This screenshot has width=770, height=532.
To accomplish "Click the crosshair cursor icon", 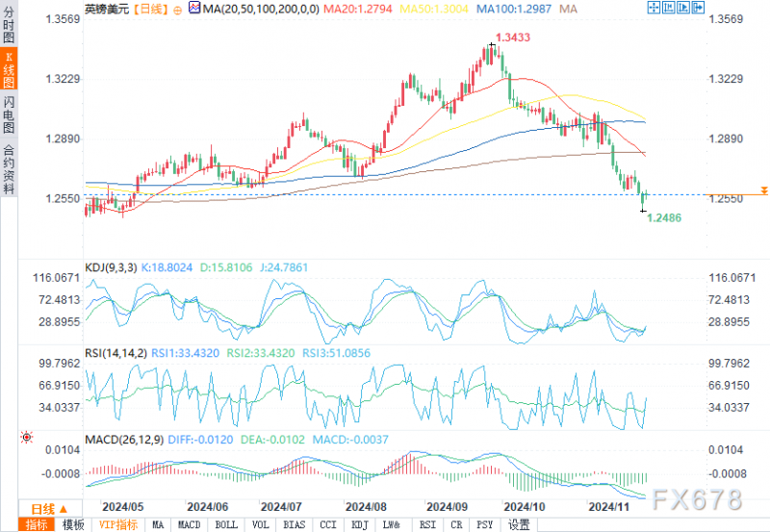I will tap(654, 8).
